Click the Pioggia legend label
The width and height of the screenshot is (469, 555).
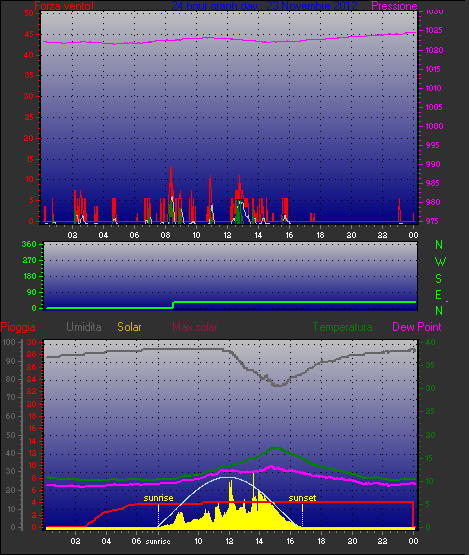(18, 327)
